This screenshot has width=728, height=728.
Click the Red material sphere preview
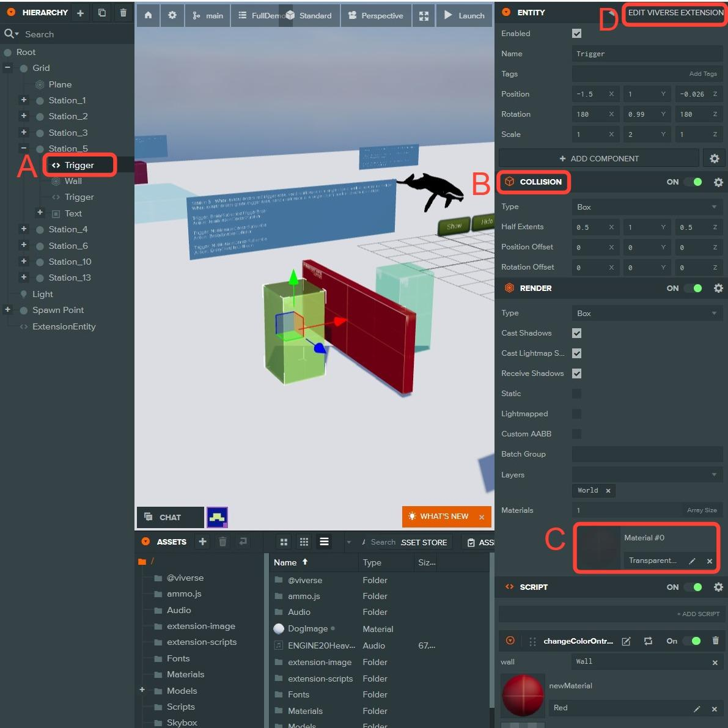pyautogui.click(x=523, y=695)
